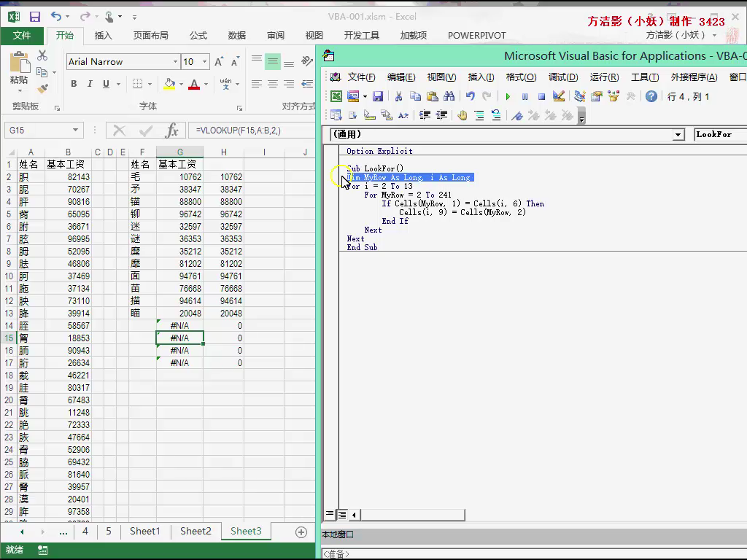Screen dimensions: 747x560
Task: Open the 调试(D) menu in VBA editor
Action: coord(563,77)
